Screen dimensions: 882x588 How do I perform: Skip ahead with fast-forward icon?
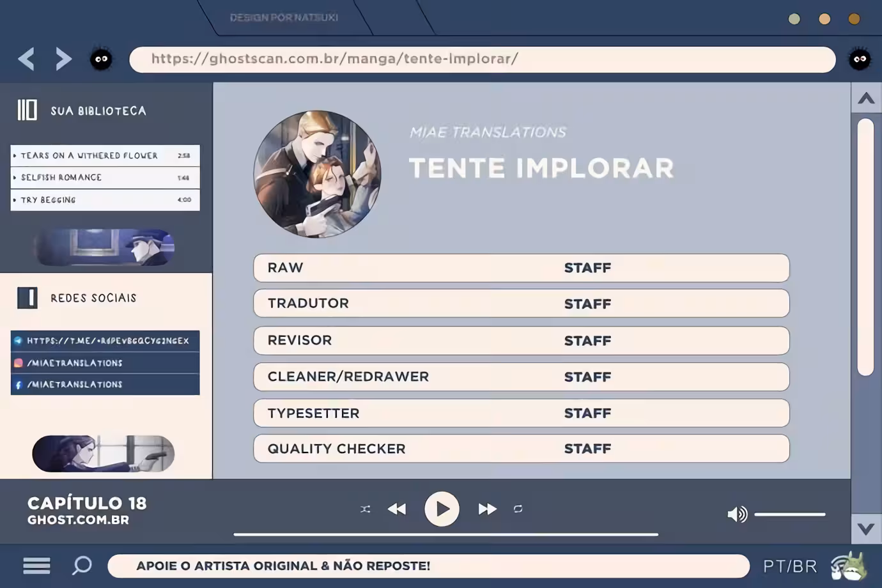487,509
